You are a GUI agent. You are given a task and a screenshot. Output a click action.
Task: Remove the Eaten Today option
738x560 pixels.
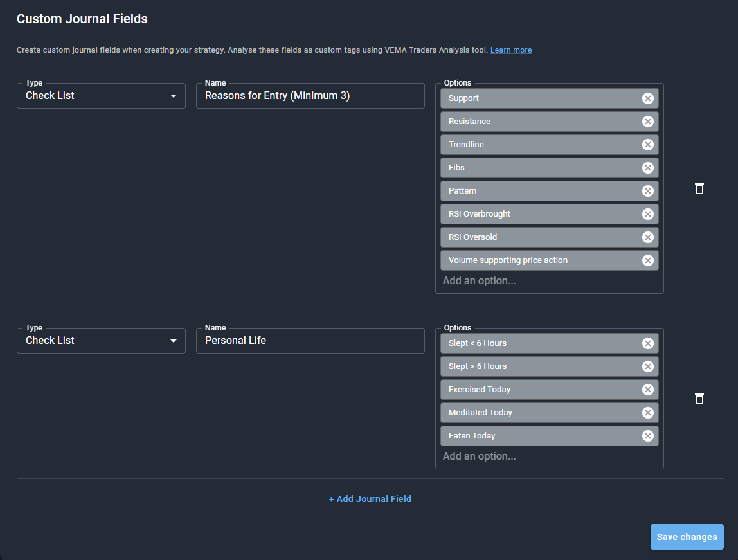tap(647, 436)
